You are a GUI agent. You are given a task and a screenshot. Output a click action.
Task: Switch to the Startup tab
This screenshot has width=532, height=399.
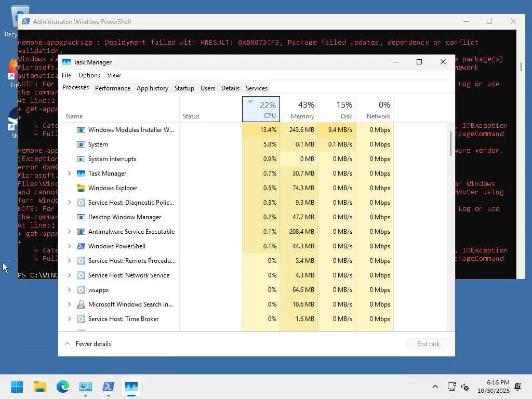pyautogui.click(x=184, y=88)
